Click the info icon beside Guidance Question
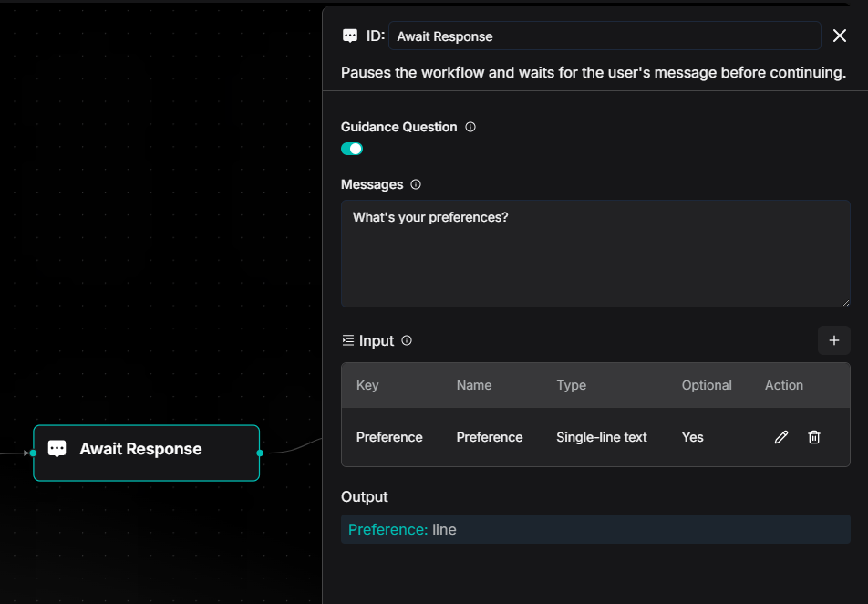 coord(470,127)
